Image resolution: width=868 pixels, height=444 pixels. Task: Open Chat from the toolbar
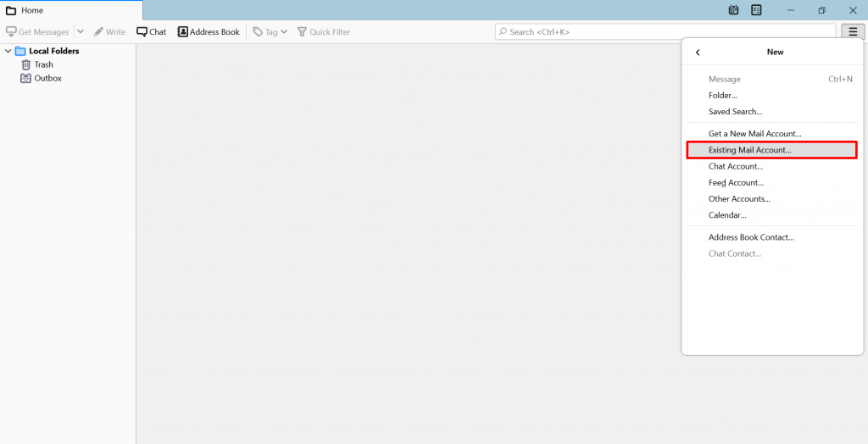(152, 32)
